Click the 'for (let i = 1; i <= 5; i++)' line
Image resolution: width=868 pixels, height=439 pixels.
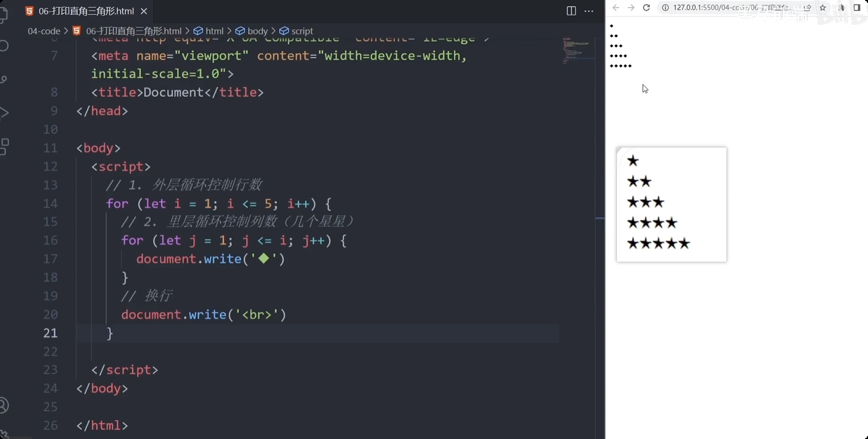[x=219, y=203]
